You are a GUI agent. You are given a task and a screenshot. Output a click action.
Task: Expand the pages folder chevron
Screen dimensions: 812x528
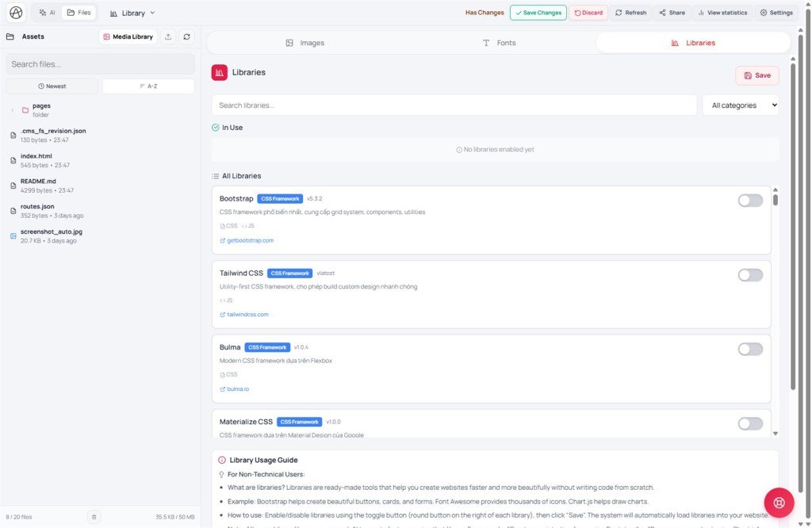[13, 110]
